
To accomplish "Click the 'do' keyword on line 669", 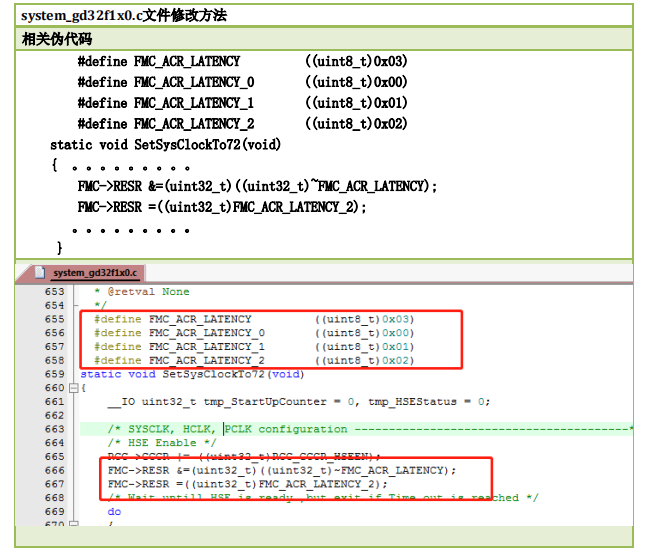I will point(114,511).
